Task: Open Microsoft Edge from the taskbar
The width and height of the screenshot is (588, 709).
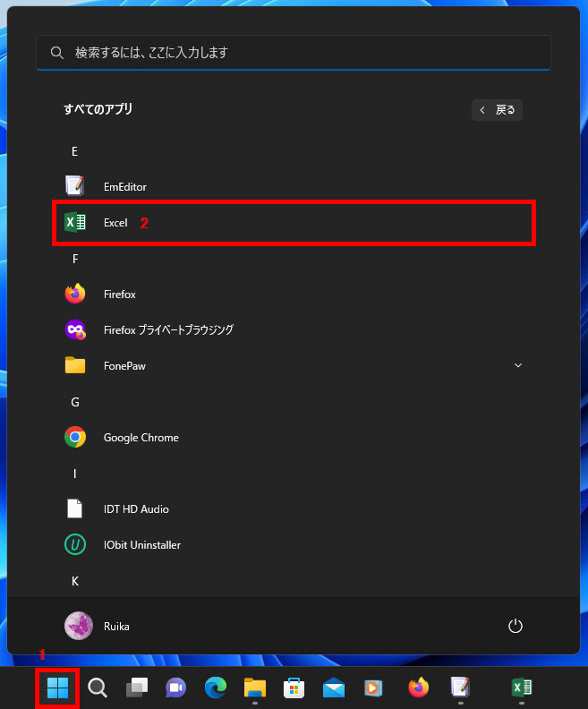Action: tap(215, 688)
